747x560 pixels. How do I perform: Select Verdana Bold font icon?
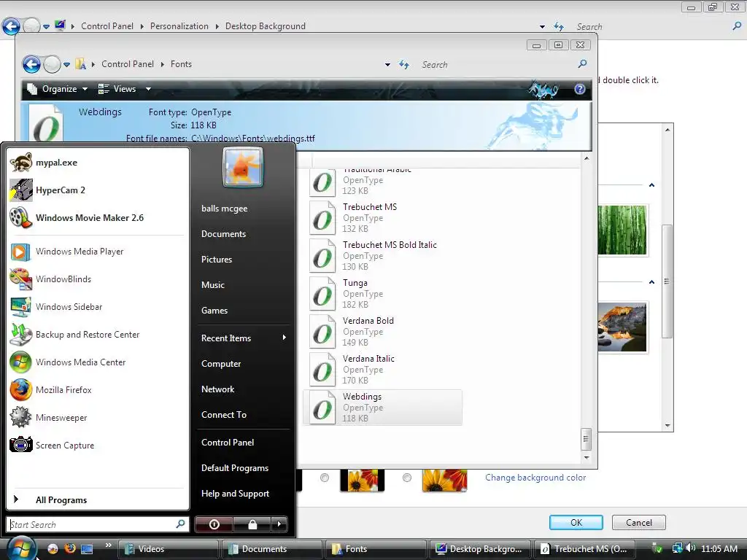click(322, 332)
